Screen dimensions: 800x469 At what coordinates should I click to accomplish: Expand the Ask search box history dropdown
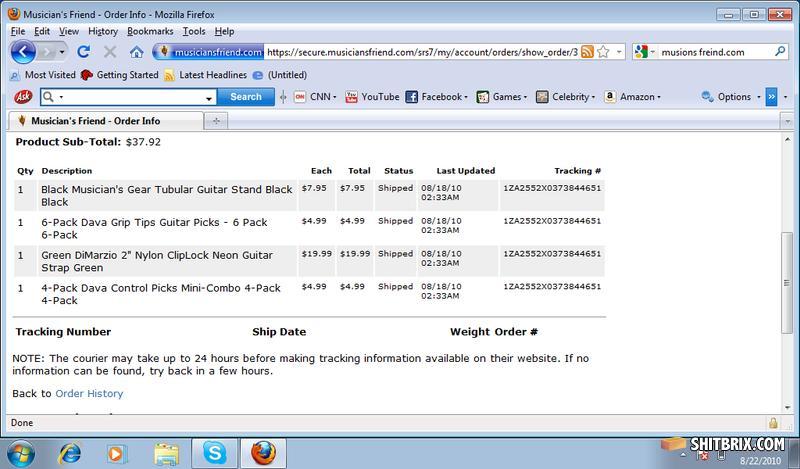pos(209,98)
